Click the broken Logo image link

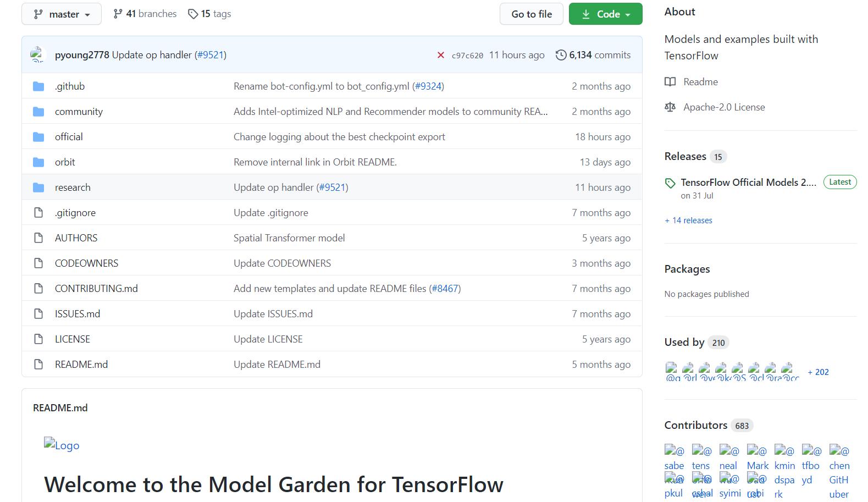[62, 445]
